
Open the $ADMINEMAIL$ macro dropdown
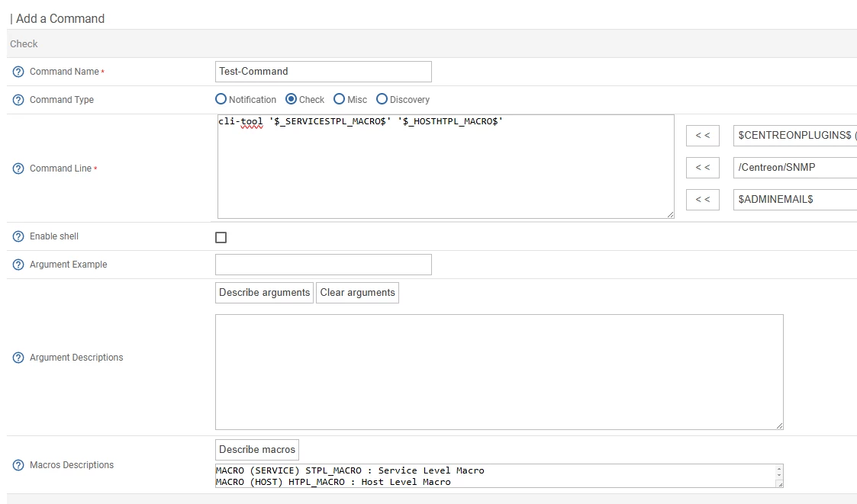[x=794, y=200]
